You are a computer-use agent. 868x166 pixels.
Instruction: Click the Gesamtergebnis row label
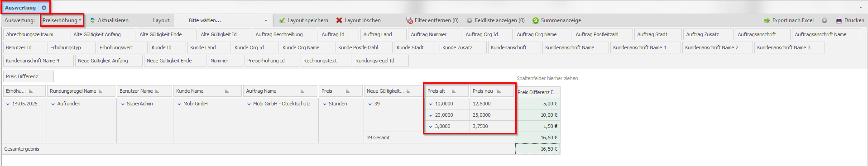tap(22, 149)
